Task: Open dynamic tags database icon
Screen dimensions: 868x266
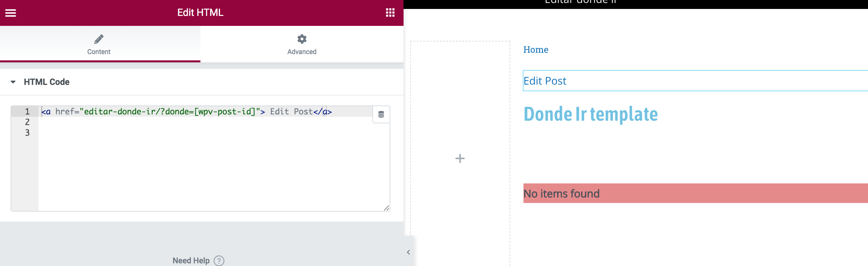Action: click(381, 115)
